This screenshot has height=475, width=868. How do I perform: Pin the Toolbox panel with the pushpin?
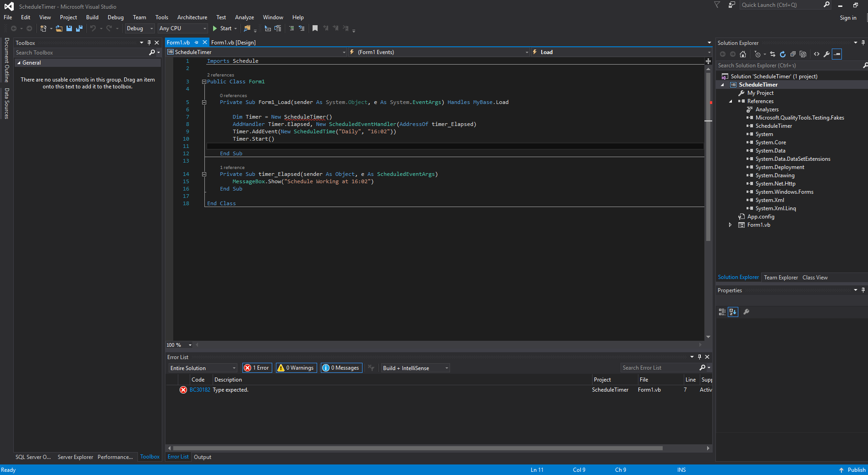click(149, 43)
